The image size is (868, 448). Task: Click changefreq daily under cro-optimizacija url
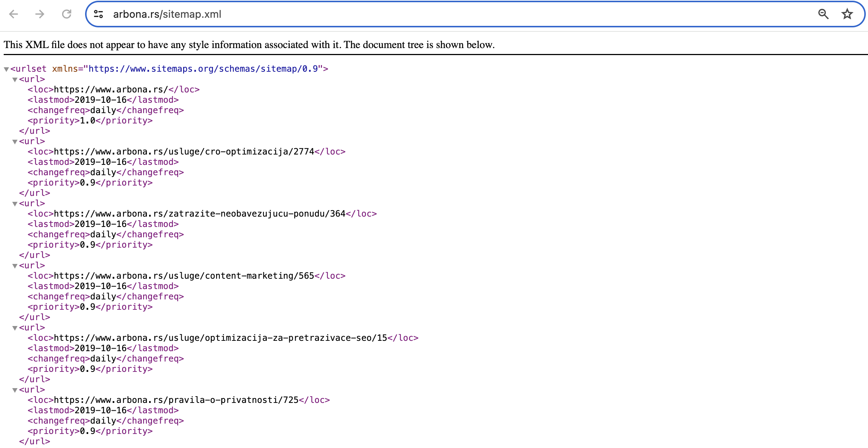pos(106,172)
